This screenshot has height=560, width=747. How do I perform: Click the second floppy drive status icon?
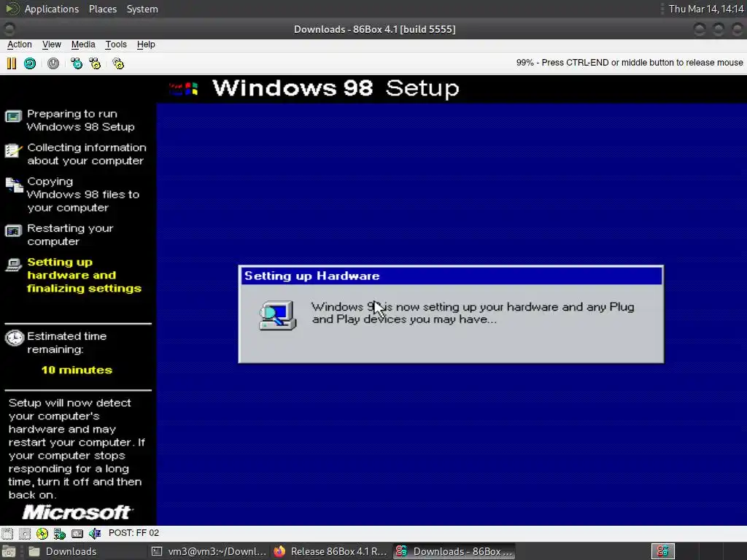coord(25,533)
